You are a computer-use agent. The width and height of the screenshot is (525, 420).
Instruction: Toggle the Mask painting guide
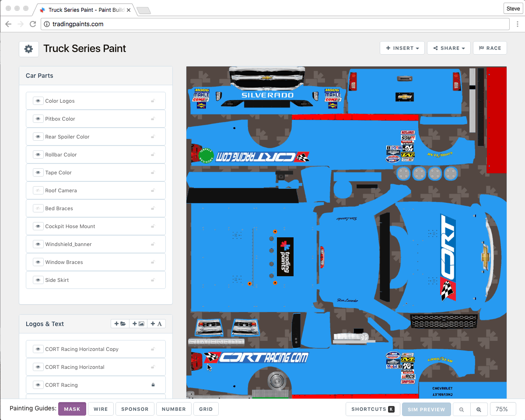pyautogui.click(x=72, y=409)
